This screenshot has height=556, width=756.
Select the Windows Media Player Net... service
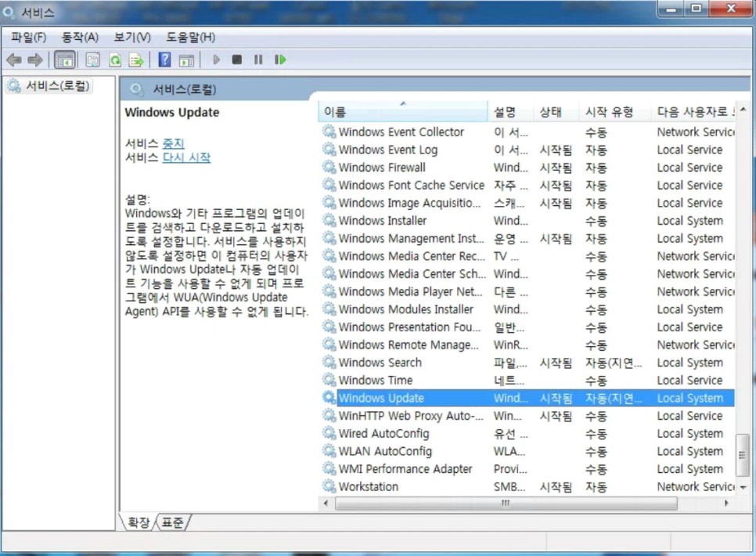410,291
